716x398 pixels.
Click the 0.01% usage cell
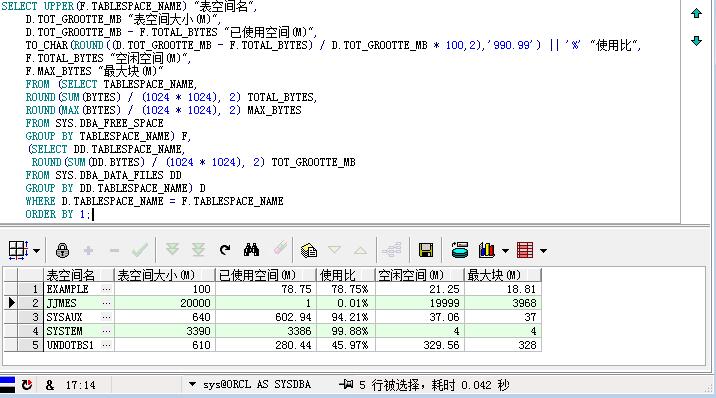(x=346, y=303)
